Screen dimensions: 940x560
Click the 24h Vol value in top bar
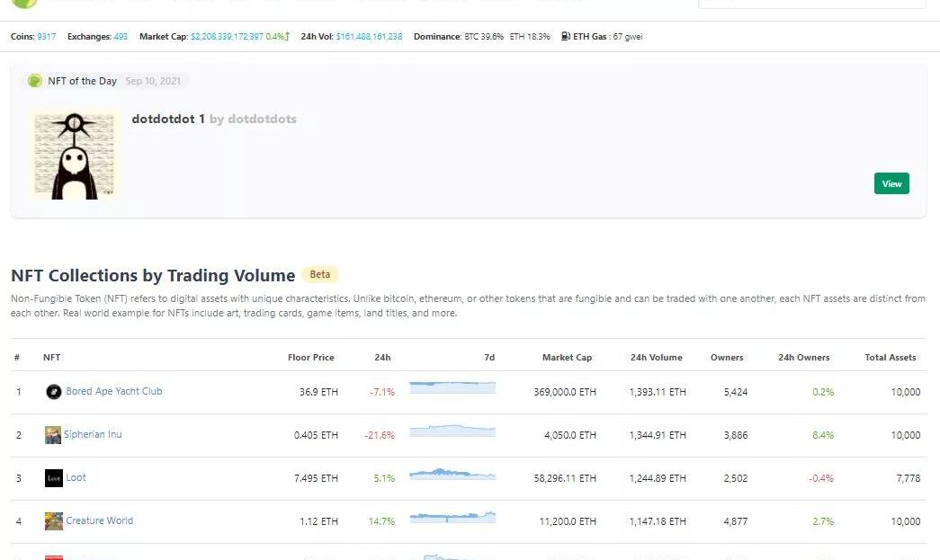point(369,37)
